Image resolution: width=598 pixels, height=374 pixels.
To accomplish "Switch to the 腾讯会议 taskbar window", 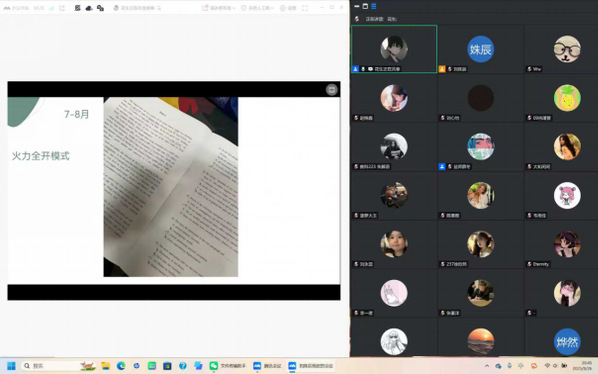I will (267, 366).
